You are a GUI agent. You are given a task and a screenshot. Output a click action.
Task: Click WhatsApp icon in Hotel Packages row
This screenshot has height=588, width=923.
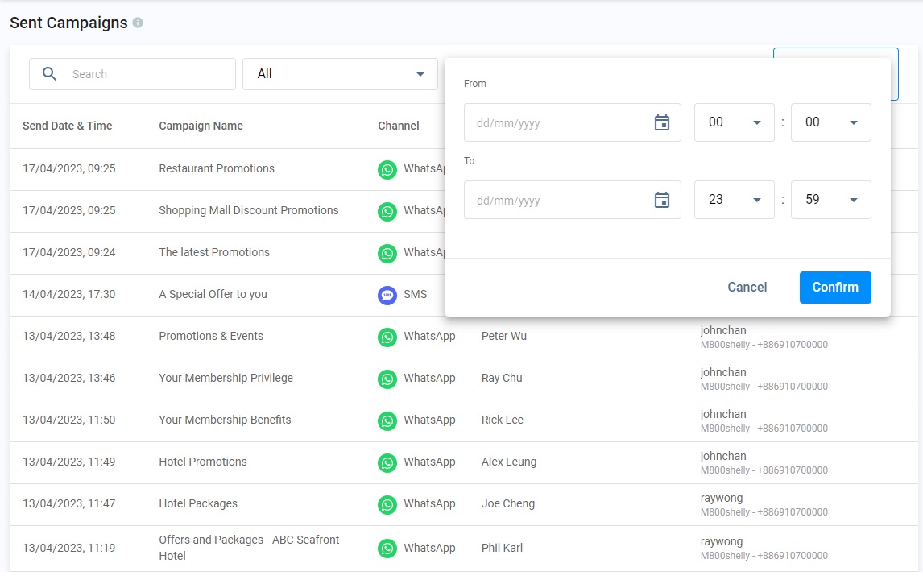pyautogui.click(x=387, y=504)
